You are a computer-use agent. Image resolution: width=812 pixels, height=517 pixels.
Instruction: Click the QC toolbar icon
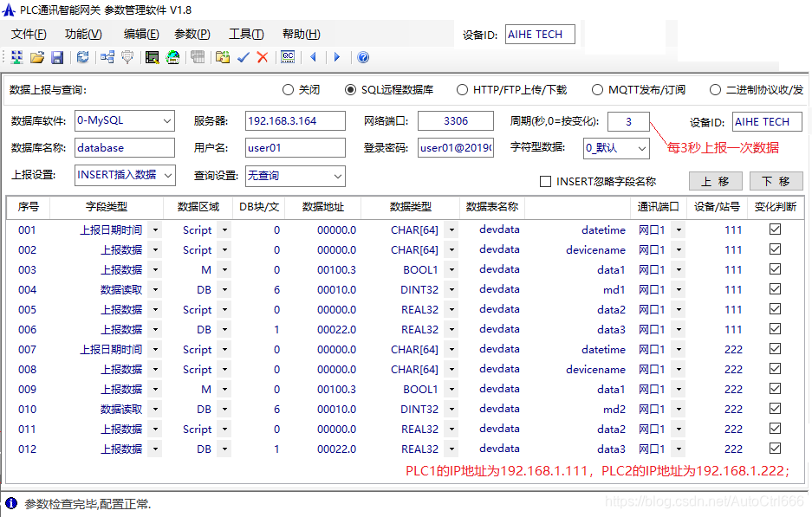tap(288, 57)
